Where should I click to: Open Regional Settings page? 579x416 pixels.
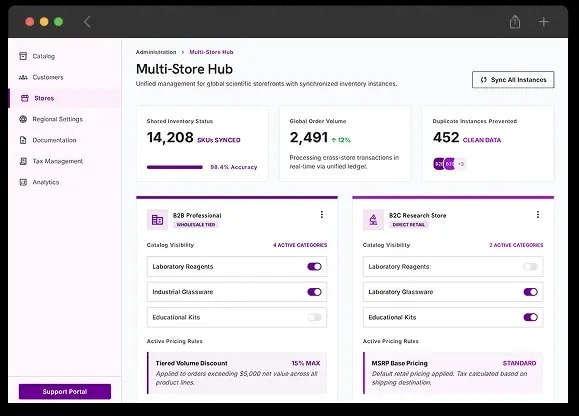tap(65, 119)
